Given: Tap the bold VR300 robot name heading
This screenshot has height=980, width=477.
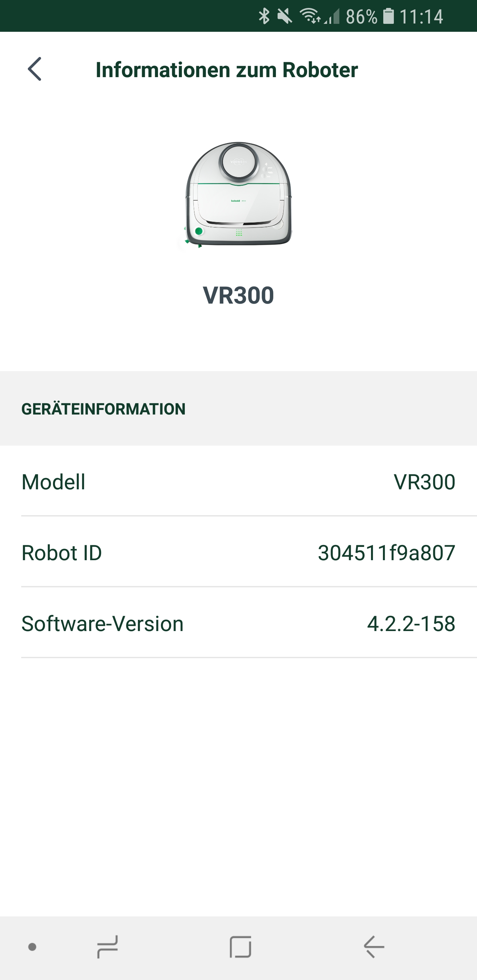Looking at the screenshot, I should [238, 295].
